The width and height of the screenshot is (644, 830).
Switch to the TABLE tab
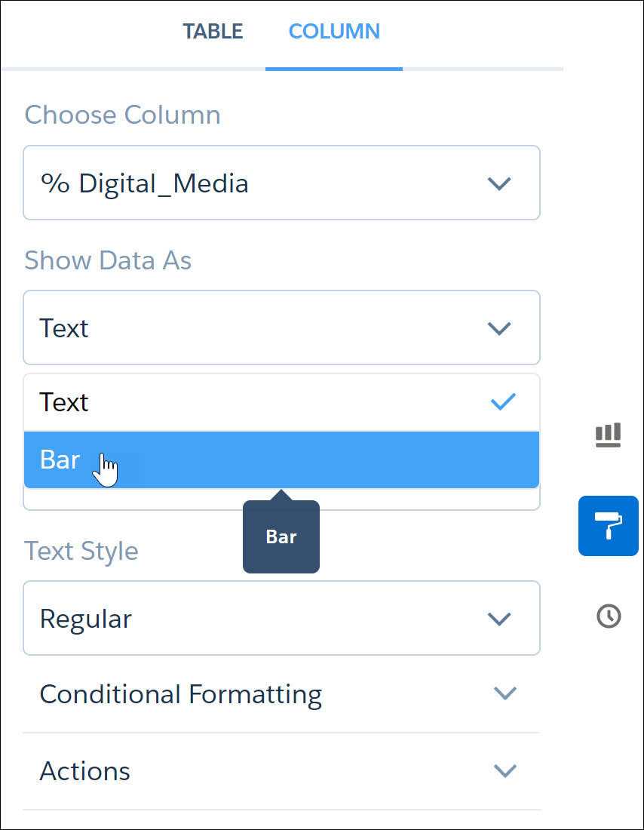[213, 31]
